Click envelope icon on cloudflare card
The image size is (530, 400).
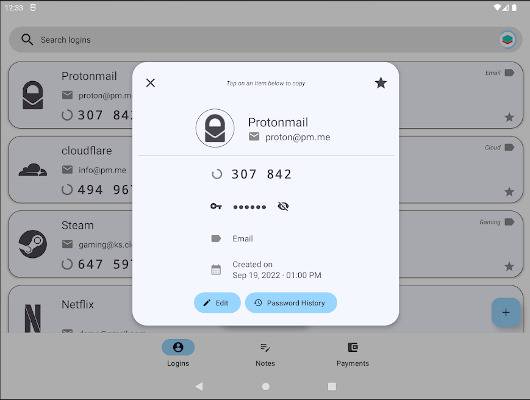click(67, 170)
